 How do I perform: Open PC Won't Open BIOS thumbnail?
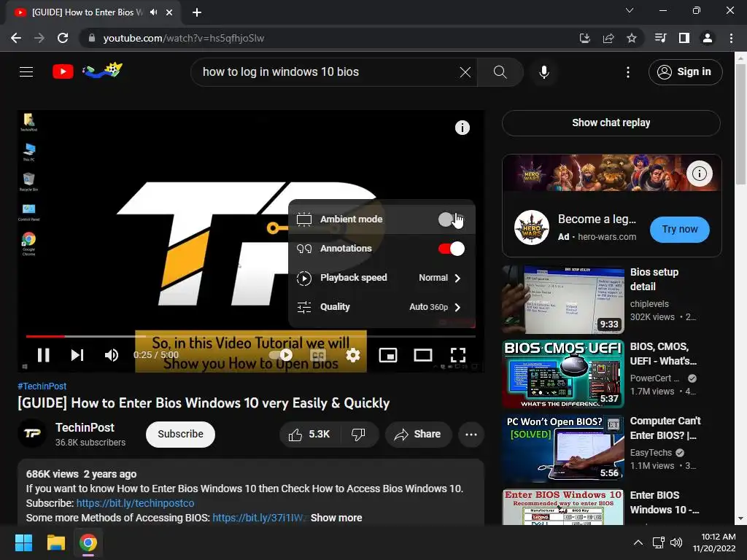(563, 448)
